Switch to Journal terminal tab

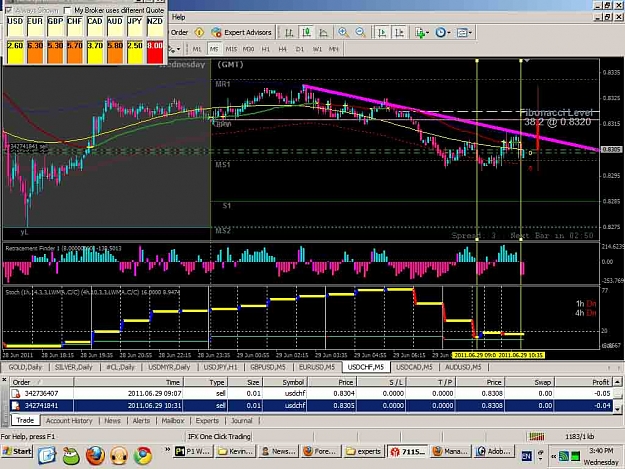coord(242,420)
